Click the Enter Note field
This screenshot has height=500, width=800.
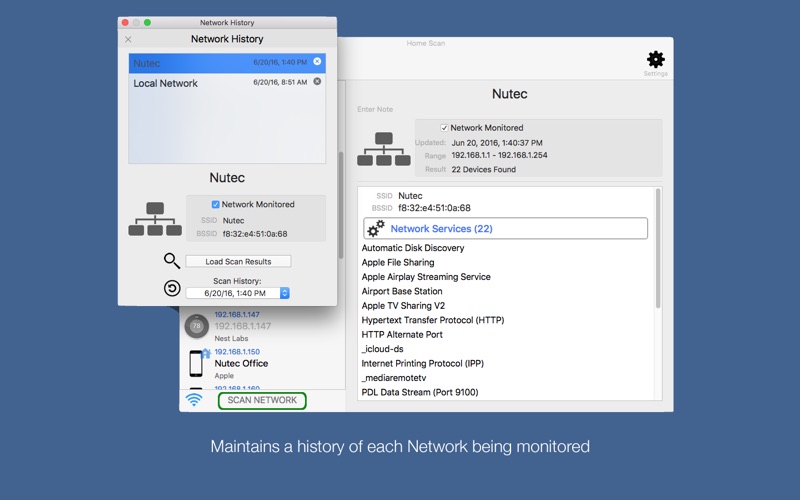coord(375,109)
